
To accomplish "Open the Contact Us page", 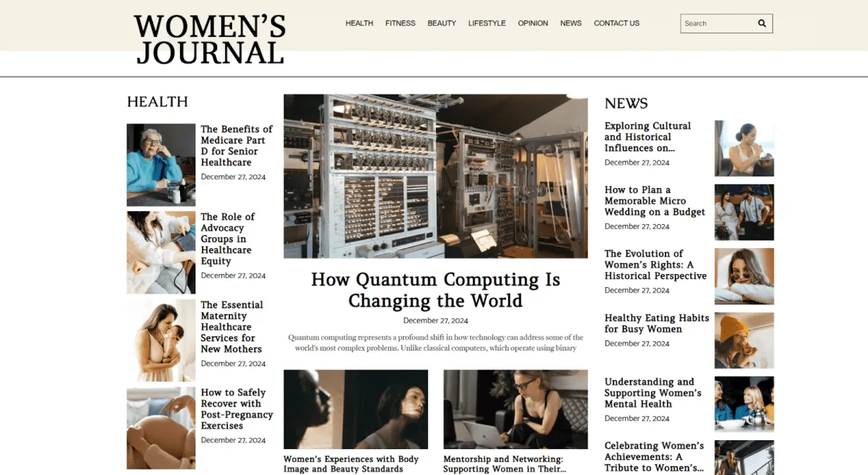I will [617, 23].
